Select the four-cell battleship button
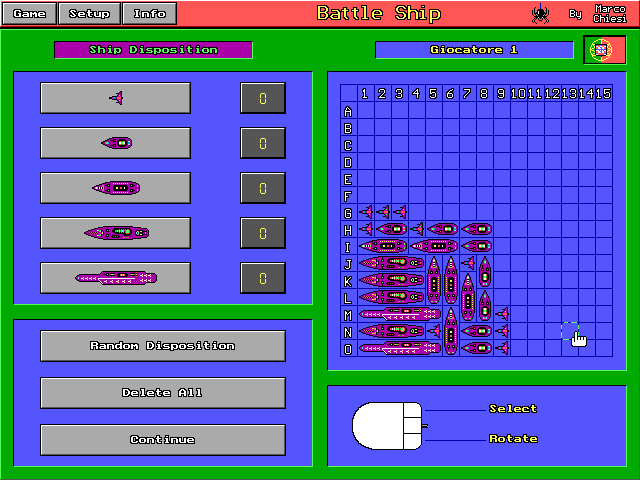 (x=116, y=233)
